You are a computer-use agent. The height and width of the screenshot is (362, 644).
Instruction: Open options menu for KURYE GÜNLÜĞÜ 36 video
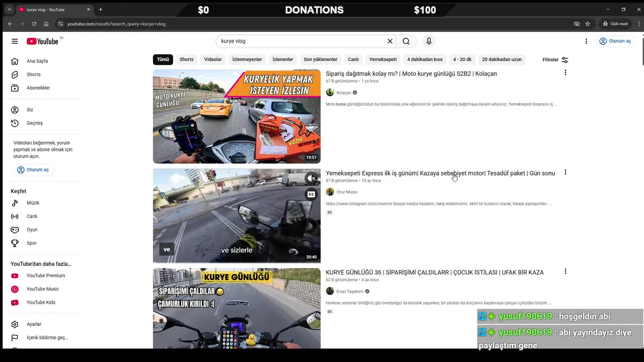[566, 271]
